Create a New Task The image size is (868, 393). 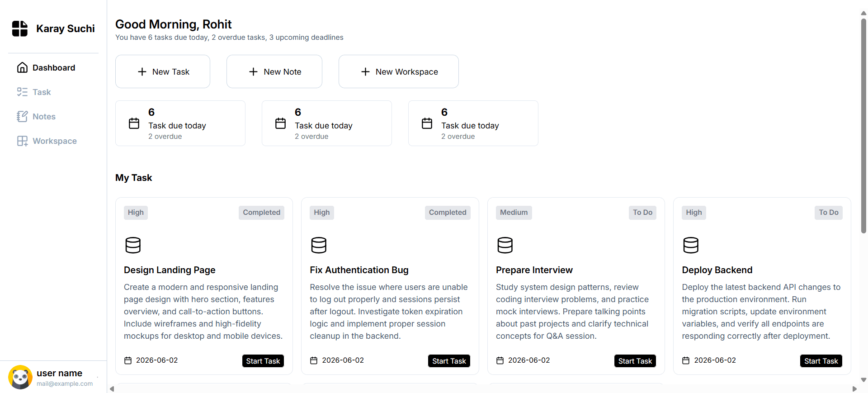(x=163, y=71)
